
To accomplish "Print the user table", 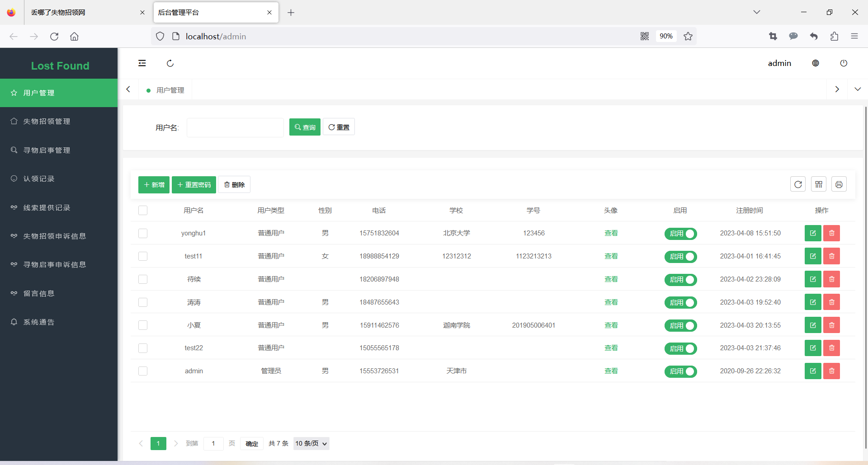I will [x=839, y=184].
